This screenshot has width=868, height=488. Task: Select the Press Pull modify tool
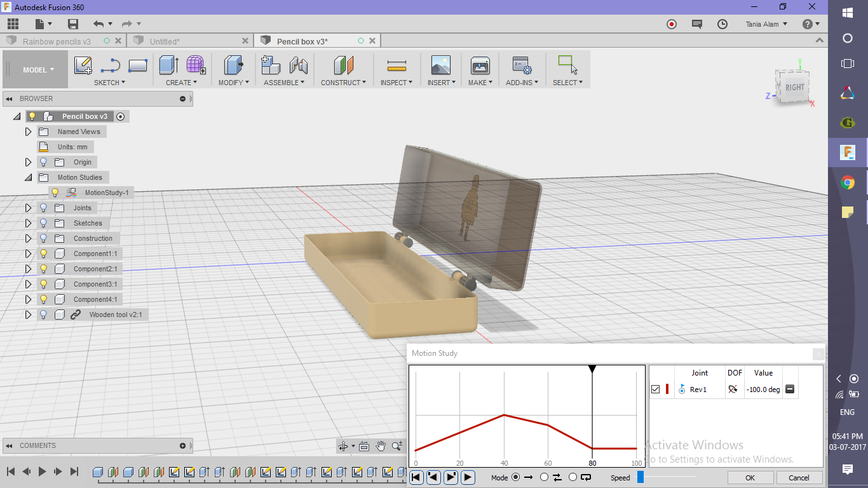[234, 65]
